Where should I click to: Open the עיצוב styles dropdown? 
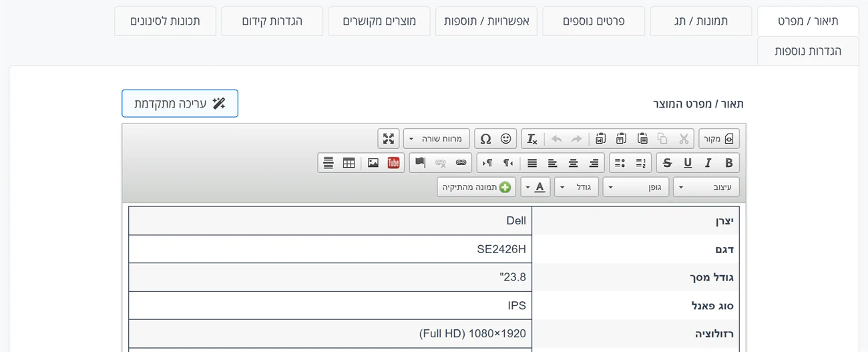tap(706, 187)
